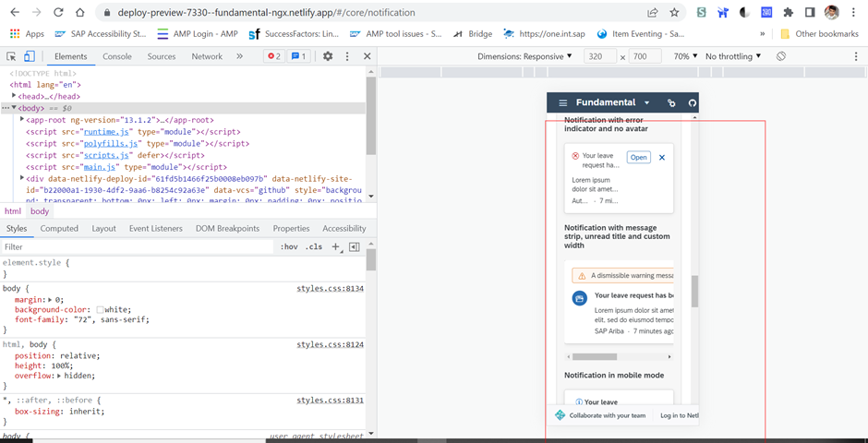This screenshot has width=868, height=443.
Task: Open device toolbar more options menu
Action: 855,56
